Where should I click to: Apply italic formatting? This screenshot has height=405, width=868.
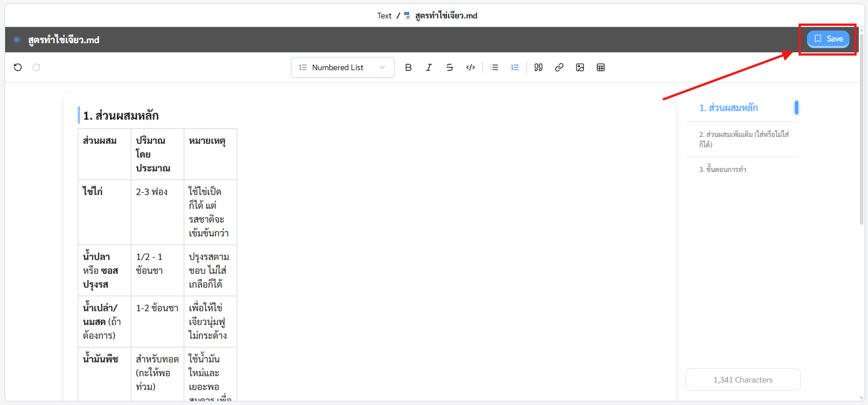[429, 67]
